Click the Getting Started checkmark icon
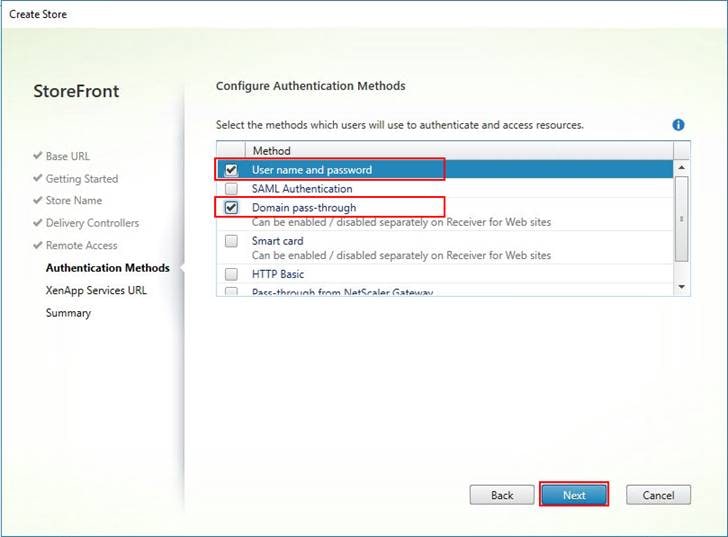This screenshot has width=728, height=537. coord(38,178)
